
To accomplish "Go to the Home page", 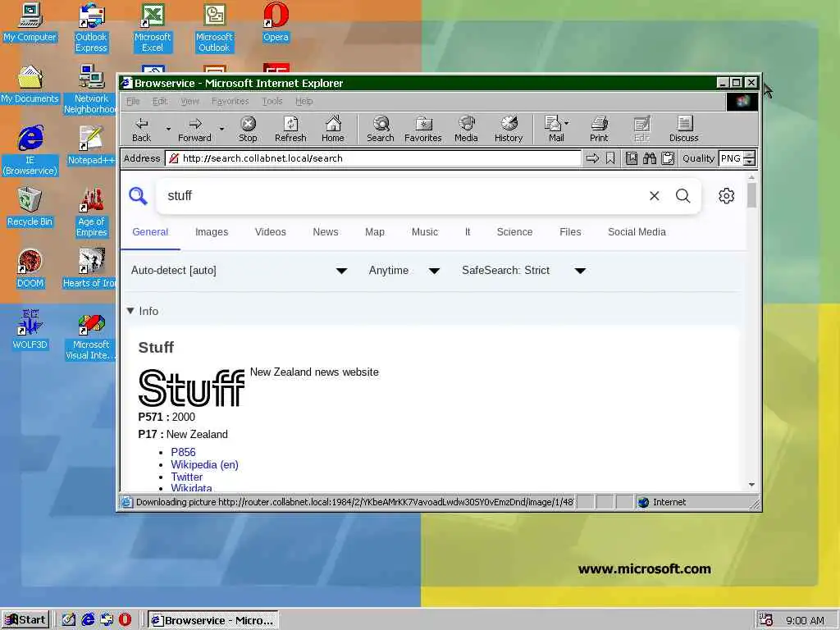I will [333, 130].
